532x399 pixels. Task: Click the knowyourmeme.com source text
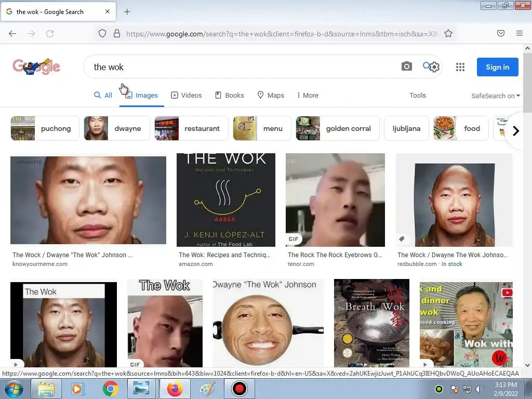tap(40, 264)
